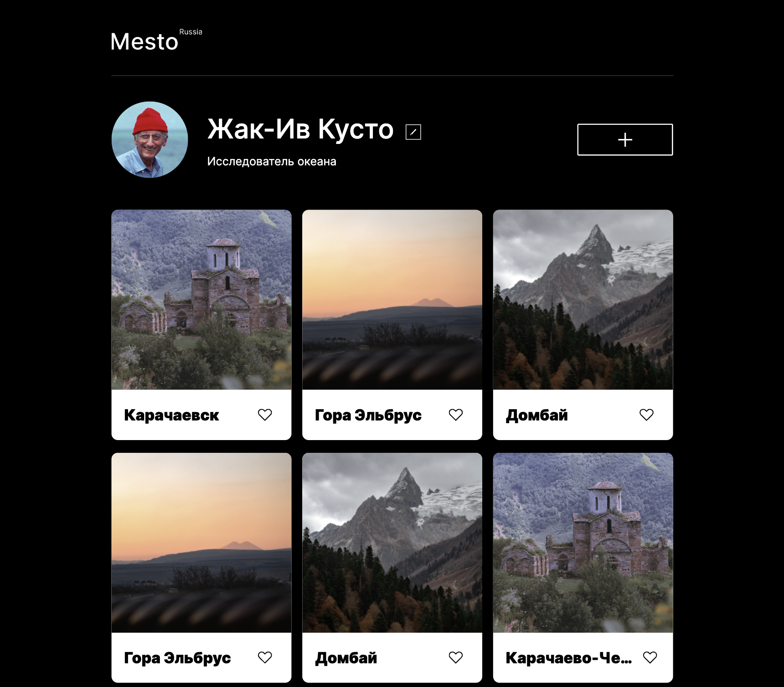Open bottom-row Домбай mountain image
Viewport: 784px width, 687px height.
pos(392,543)
